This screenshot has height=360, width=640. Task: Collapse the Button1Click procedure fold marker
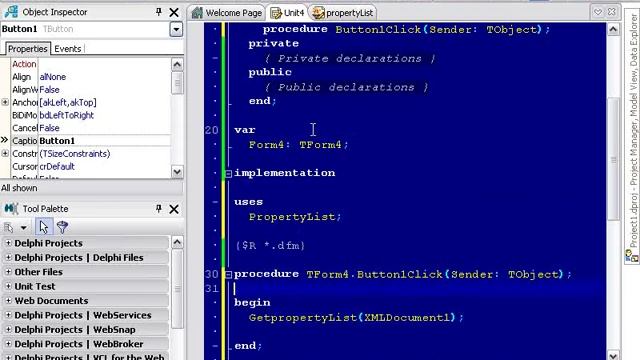[x=229, y=275]
